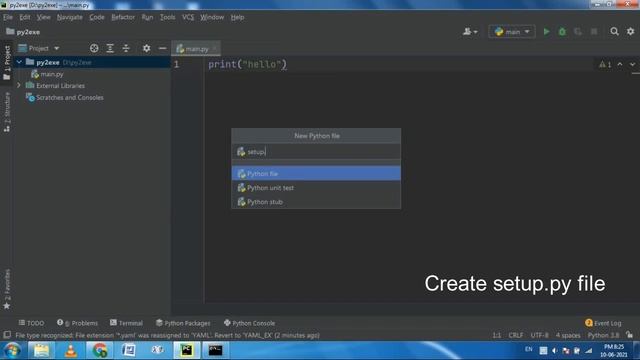640x360 pixels.
Task: Open IDE settings gear at top right
Action: 631,32
